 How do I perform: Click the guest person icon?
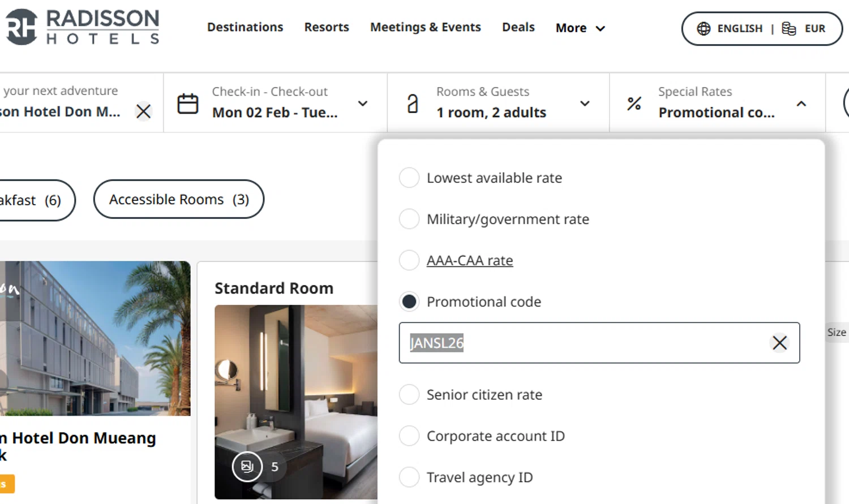click(x=413, y=104)
